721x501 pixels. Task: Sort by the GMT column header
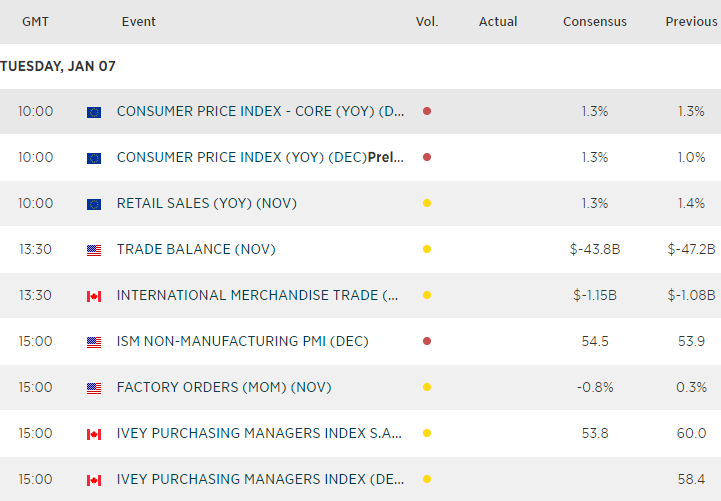coord(36,22)
